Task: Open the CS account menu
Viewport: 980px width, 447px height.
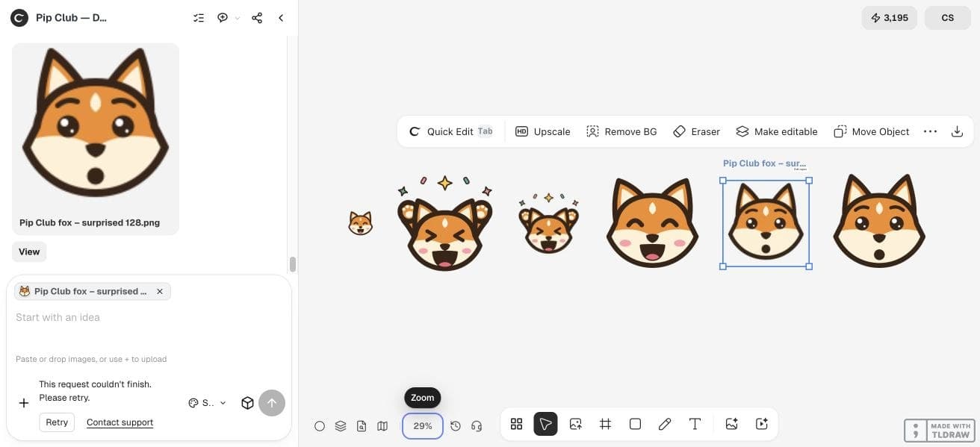Action: pos(948,18)
